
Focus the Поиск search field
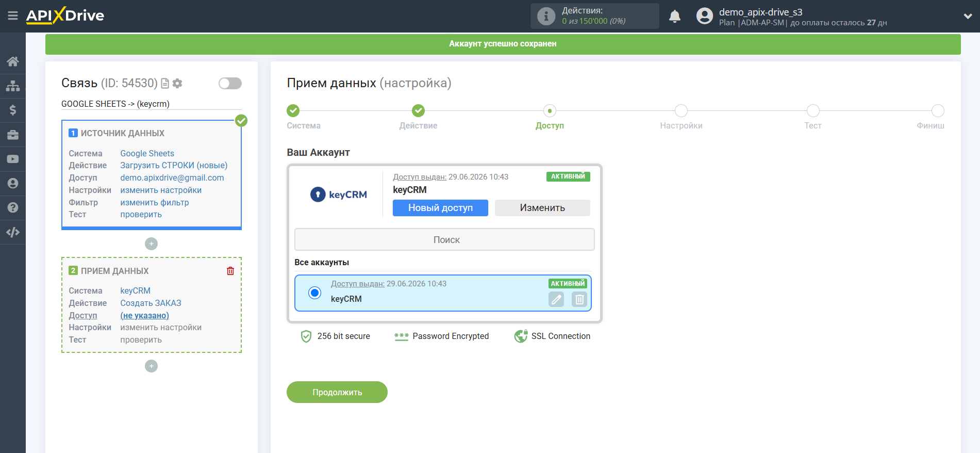point(444,239)
